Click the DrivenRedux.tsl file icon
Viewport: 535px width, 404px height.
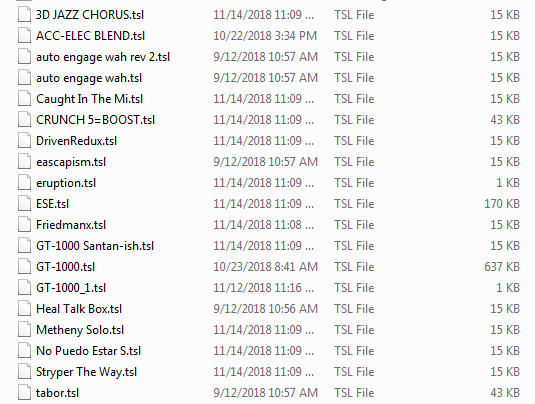pyautogui.click(x=24, y=141)
